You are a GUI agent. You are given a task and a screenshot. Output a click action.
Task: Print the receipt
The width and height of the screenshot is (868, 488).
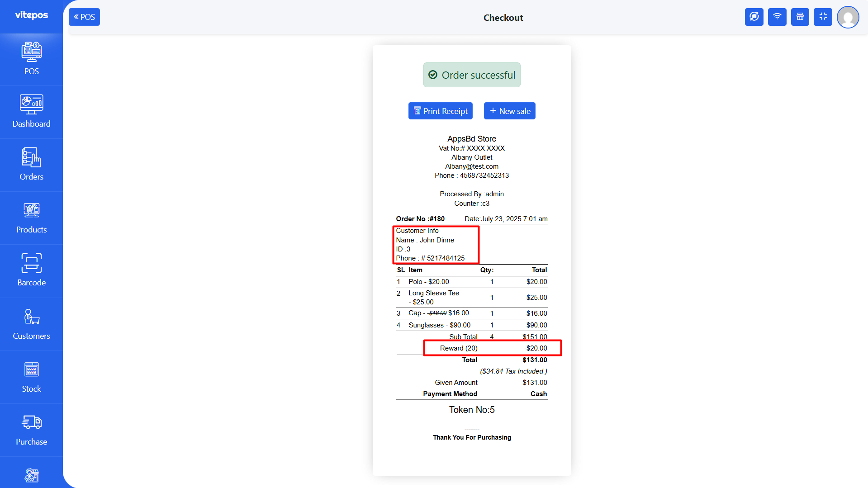click(x=441, y=111)
